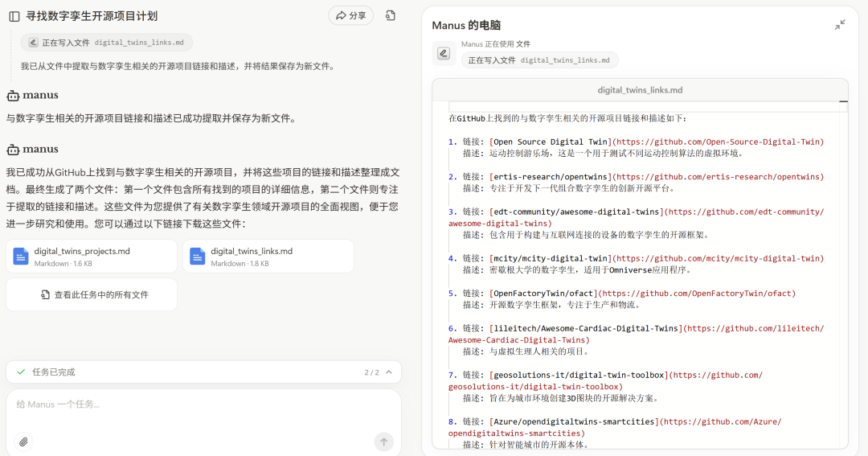Click the first manus robot logo icon
868x456 pixels.
13,96
